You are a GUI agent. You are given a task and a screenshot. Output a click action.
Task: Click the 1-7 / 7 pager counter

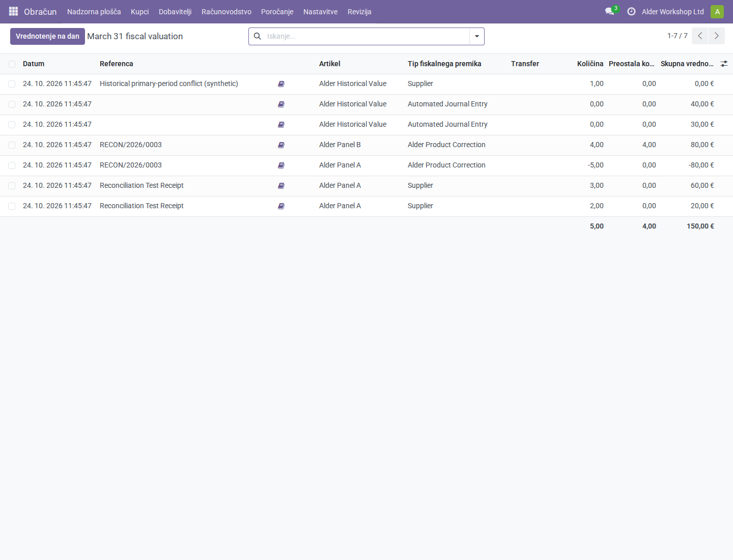[678, 36]
